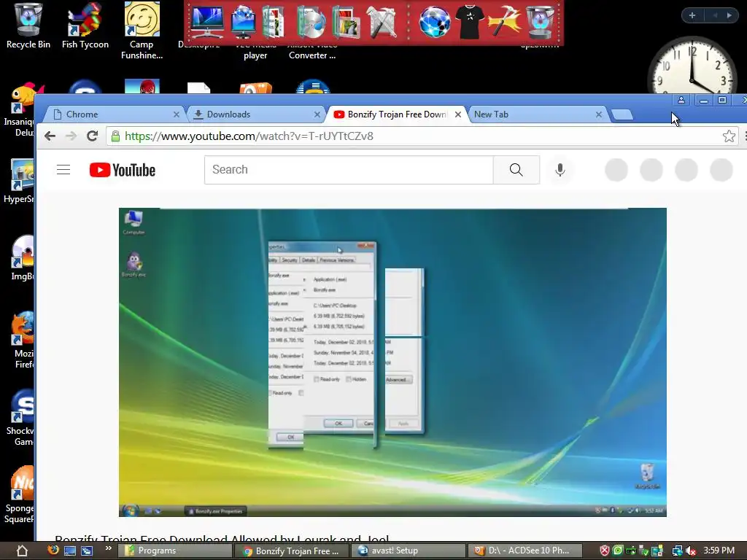Open ImgBurn desktop shortcut
This screenshot has height=560, width=747.
23,257
